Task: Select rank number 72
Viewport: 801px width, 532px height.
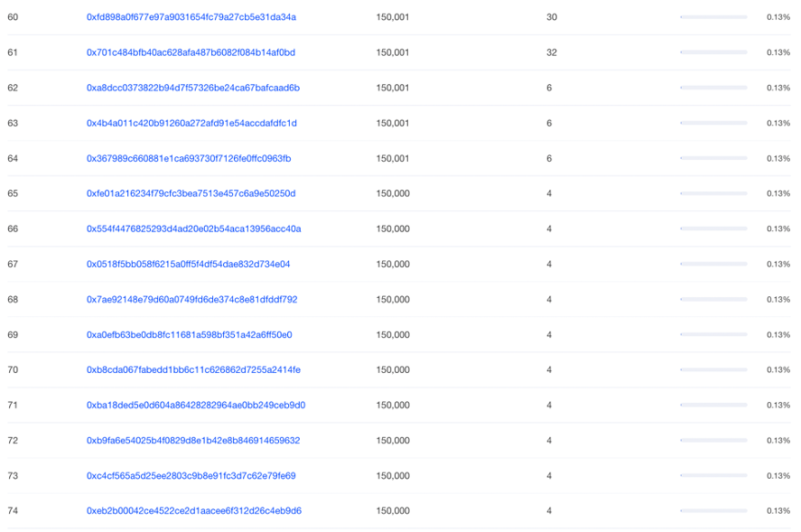Action: click(x=13, y=440)
